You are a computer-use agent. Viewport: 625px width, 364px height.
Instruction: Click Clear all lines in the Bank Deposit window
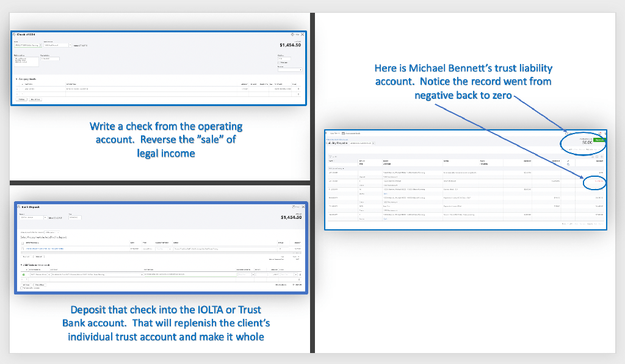40,285
